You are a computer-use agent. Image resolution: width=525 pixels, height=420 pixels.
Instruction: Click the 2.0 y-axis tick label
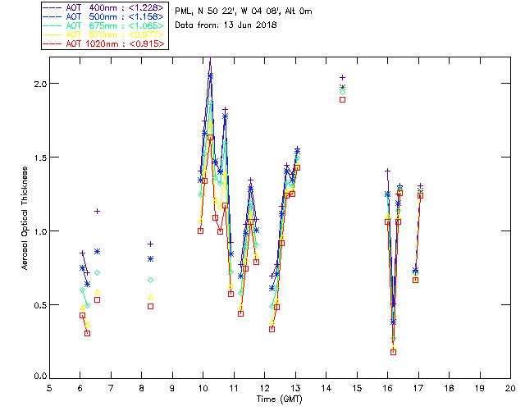point(38,84)
